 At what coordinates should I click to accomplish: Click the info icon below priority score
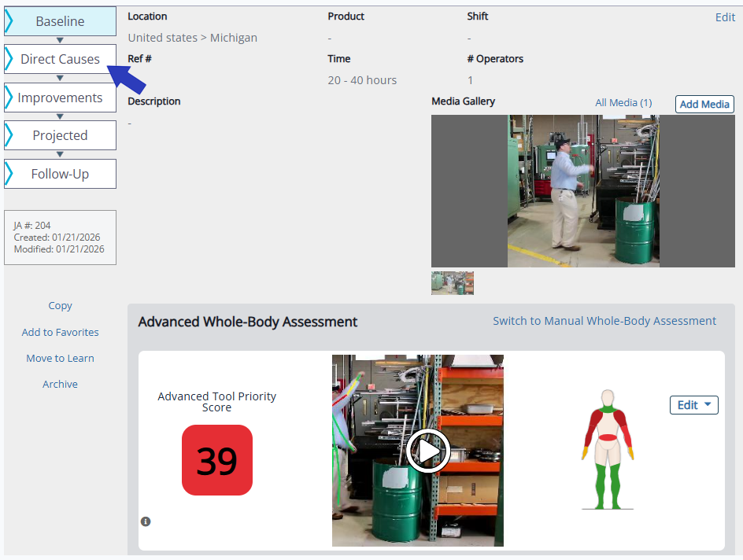tap(146, 521)
